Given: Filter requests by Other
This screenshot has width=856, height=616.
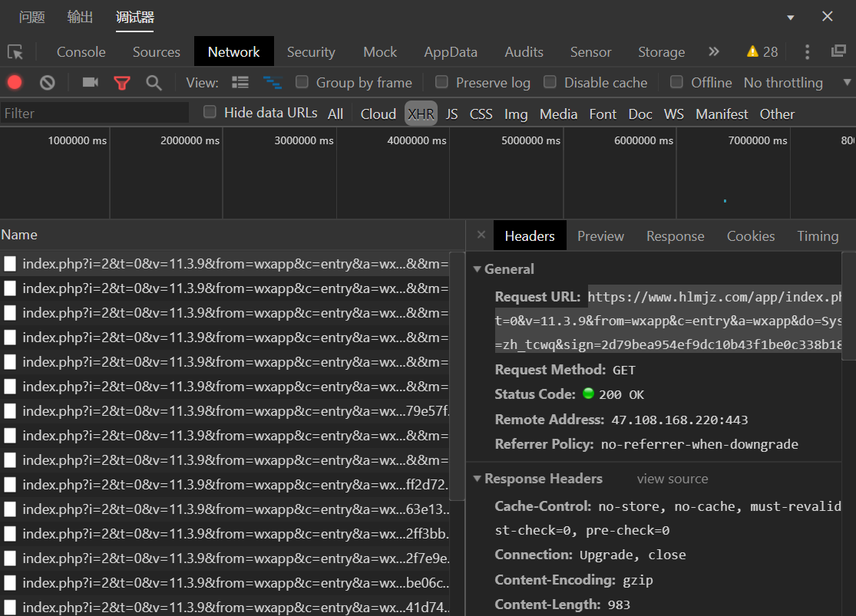Looking at the screenshot, I should [777, 114].
